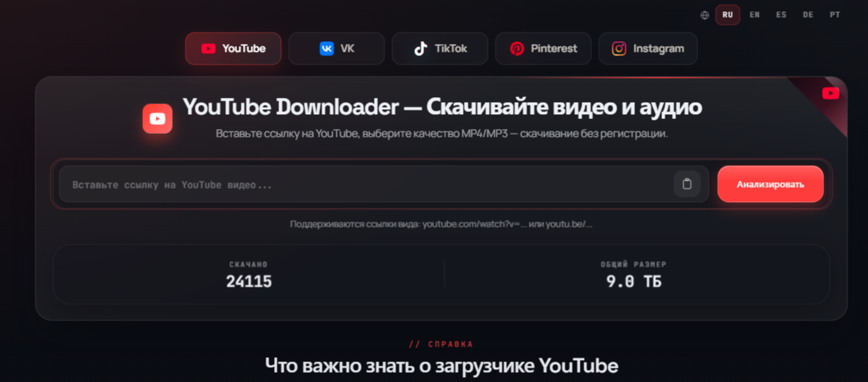Switch language to EN
The image size is (868, 382).
click(x=755, y=15)
